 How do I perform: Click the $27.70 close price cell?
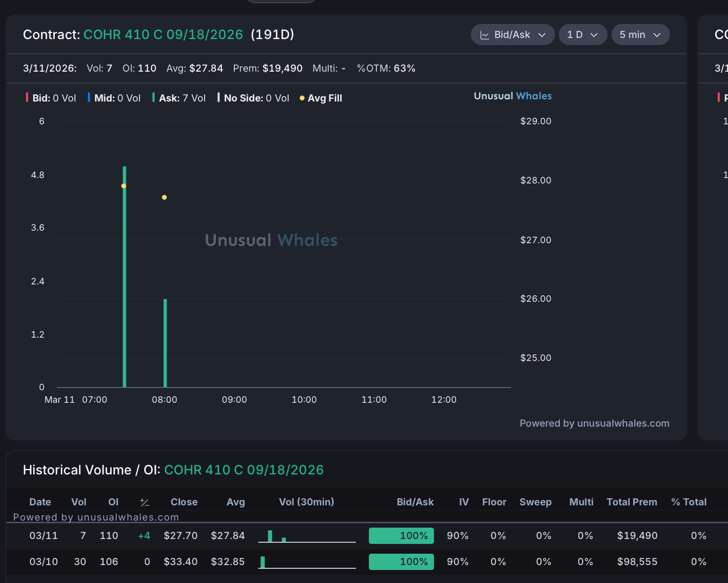click(181, 536)
